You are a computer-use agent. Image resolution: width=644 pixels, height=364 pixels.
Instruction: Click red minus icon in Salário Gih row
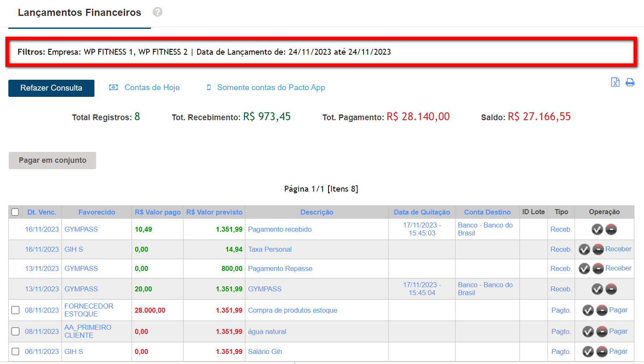point(602,351)
